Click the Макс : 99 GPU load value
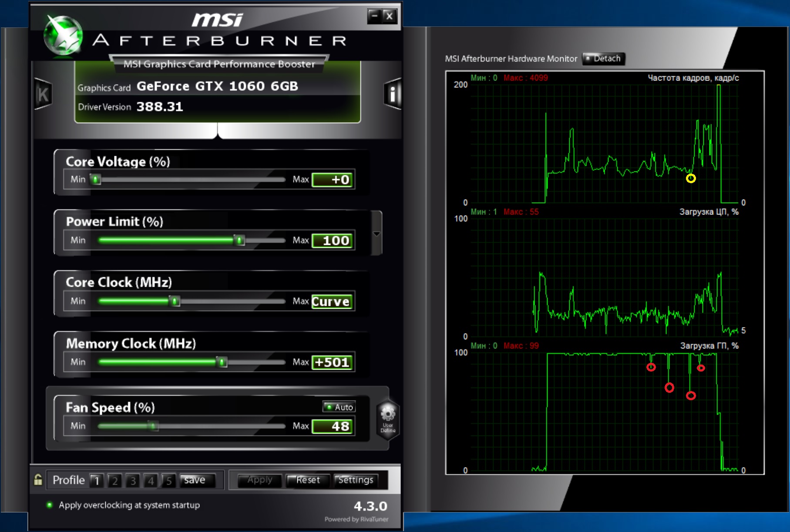 pyautogui.click(x=521, y=346)
